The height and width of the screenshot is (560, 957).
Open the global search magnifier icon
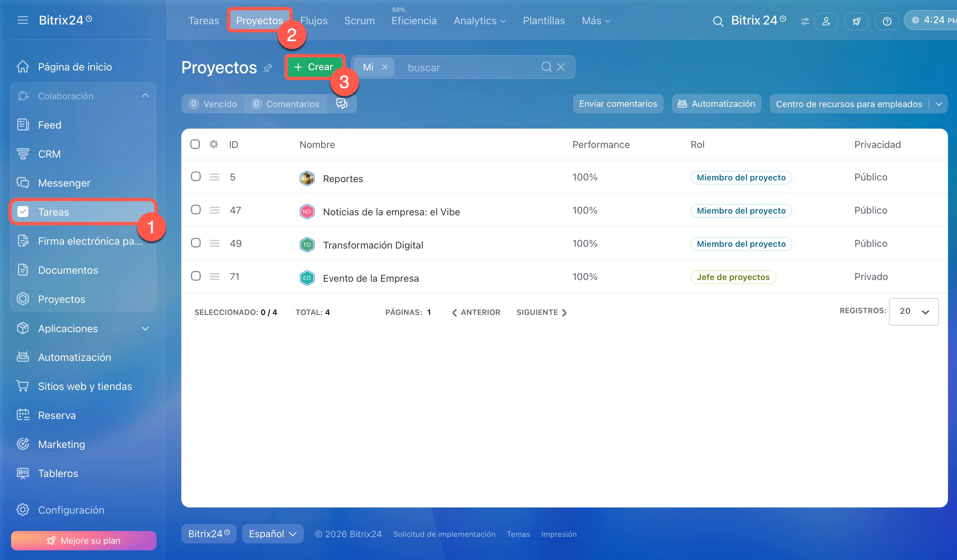[x=718, y=21]
